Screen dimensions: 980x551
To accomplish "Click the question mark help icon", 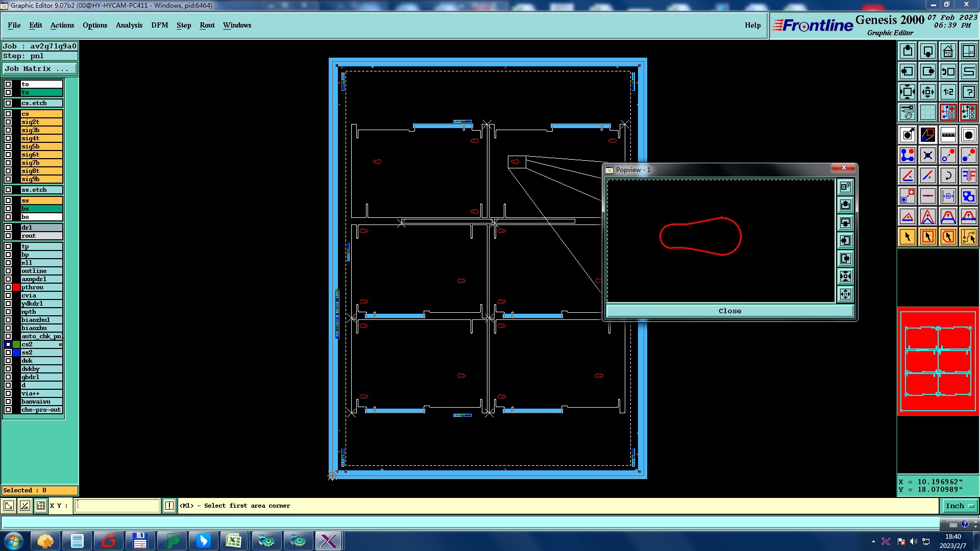I will (x=968, y=92).
